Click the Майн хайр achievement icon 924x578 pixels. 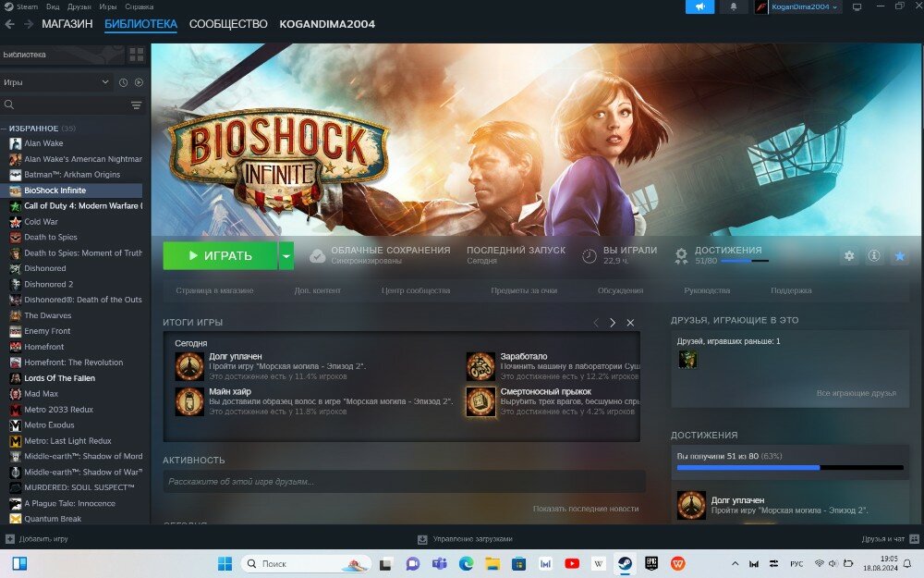(189, 401)
